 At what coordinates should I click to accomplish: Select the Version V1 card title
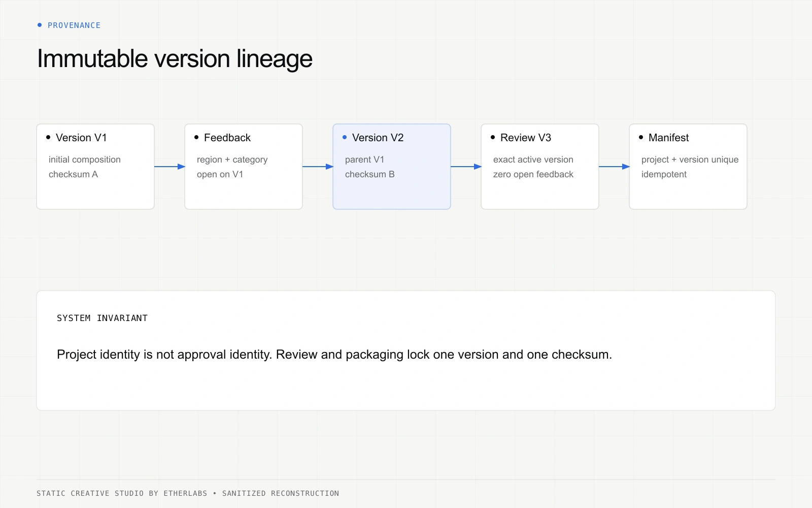click(81, 138)
